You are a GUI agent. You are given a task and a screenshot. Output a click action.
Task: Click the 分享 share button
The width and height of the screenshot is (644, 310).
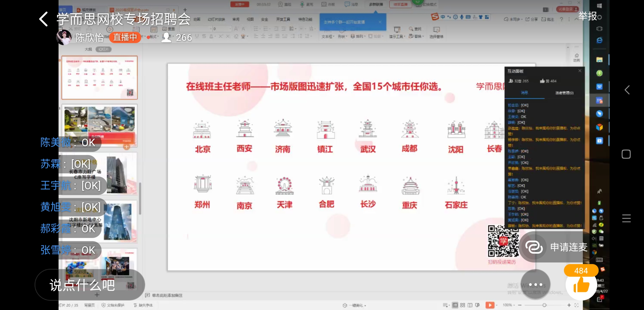coord(532,19)
